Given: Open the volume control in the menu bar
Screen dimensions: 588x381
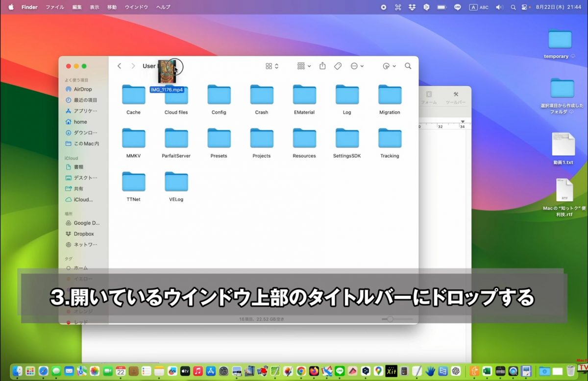Looking at the screenshot, I should click(499, 7).
